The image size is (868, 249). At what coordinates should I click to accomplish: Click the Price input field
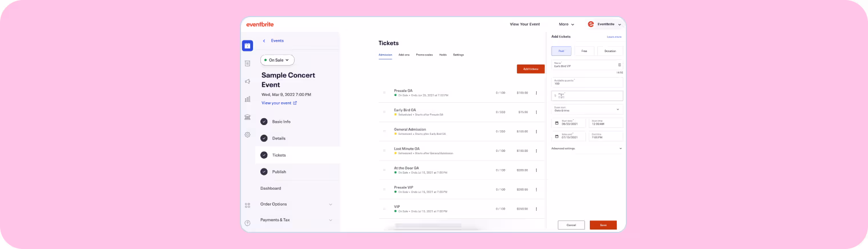[x=587, y=96]
